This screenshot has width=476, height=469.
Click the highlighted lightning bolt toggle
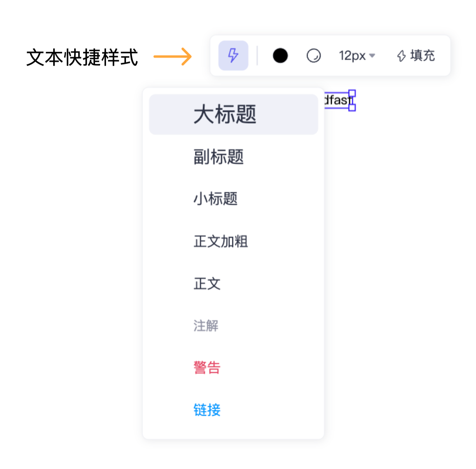coord(233,56)
